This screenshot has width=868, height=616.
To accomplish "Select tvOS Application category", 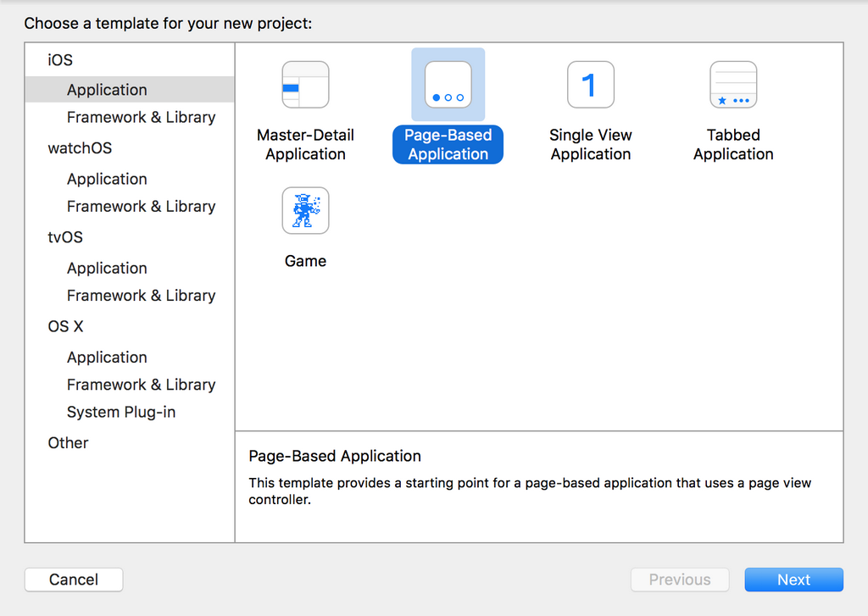I will 107,268.
